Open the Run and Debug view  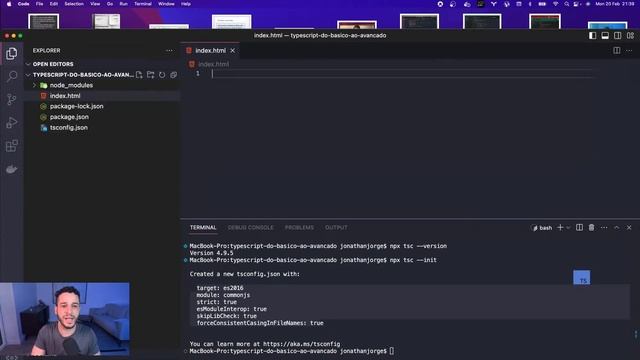(11, 122)
